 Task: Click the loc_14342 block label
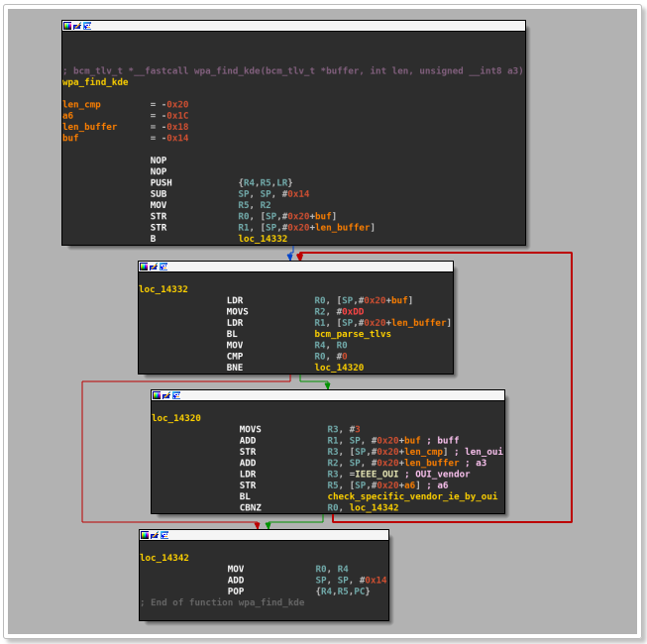(164, 558)
